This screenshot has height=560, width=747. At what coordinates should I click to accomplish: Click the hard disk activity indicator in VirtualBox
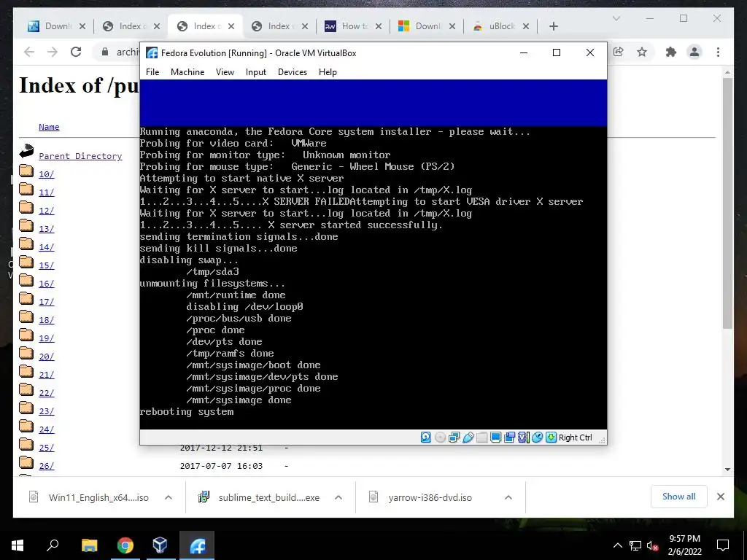click(426, 437)
